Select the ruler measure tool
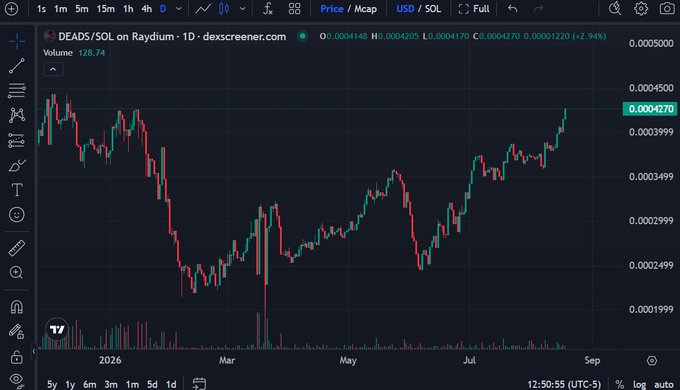This screenshot has height=390, width=680. tap(17, 248)
